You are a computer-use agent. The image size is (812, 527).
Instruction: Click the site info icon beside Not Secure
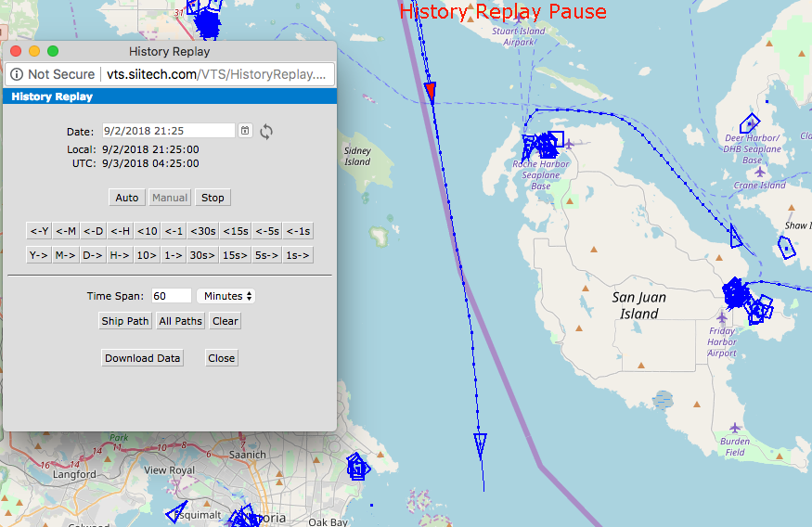click(x=17, y=74)
